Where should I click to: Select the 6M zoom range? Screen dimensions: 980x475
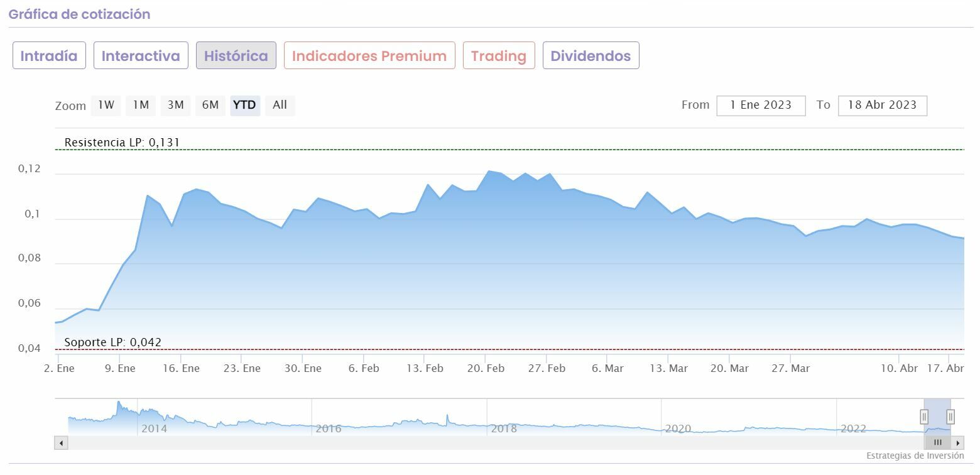(210, 106)
